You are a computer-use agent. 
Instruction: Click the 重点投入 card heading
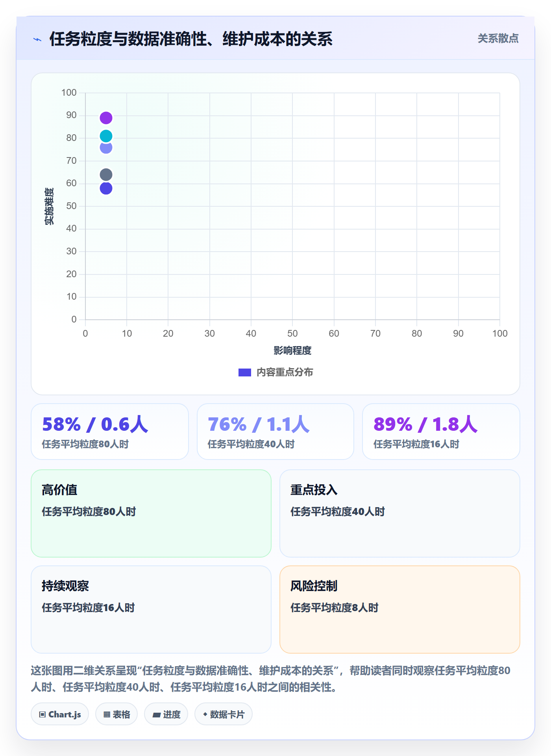[314, 490]
